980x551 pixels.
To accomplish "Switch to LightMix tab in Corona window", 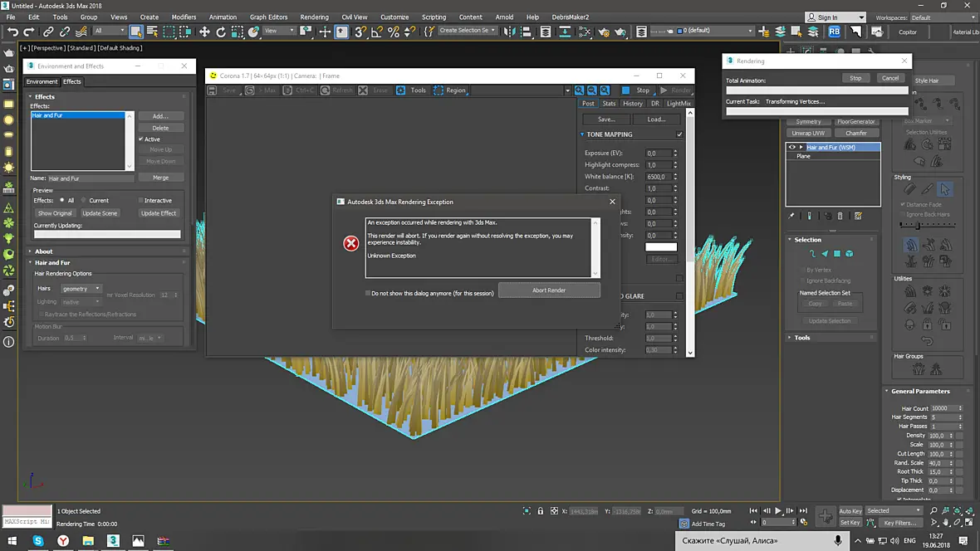I will point(679,104).
